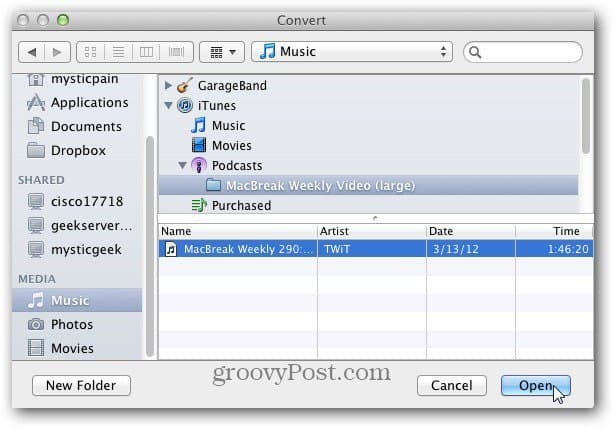
Task: Select mysticpain home in sidebar
Action: [77, 79]
